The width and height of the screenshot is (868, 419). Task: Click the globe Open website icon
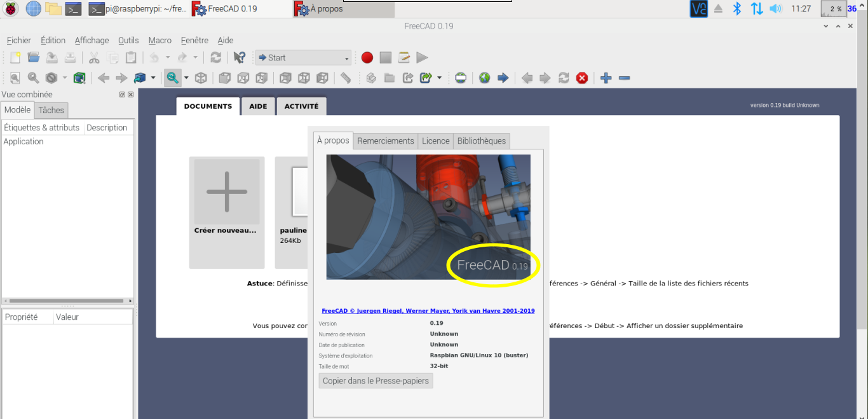click(x=485, y=78)
